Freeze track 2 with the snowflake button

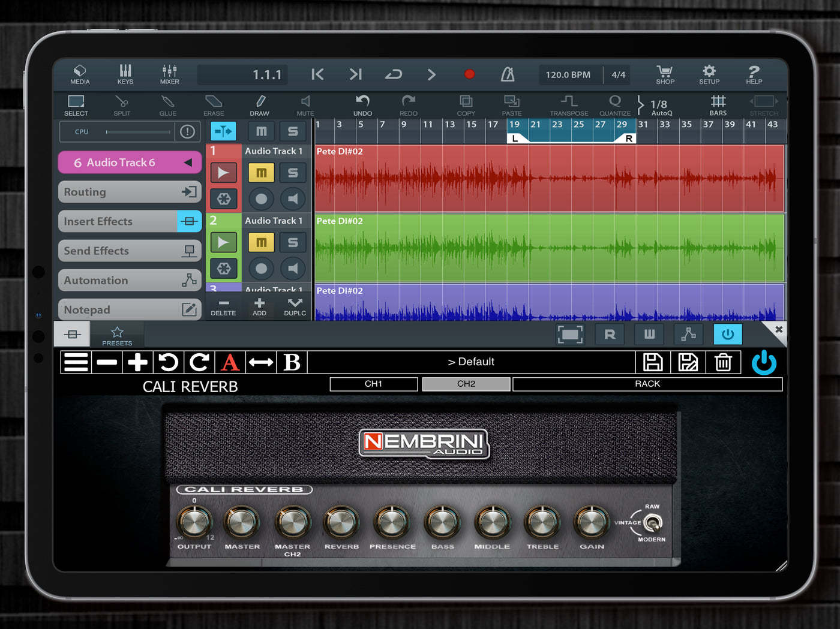coord(223,269)
